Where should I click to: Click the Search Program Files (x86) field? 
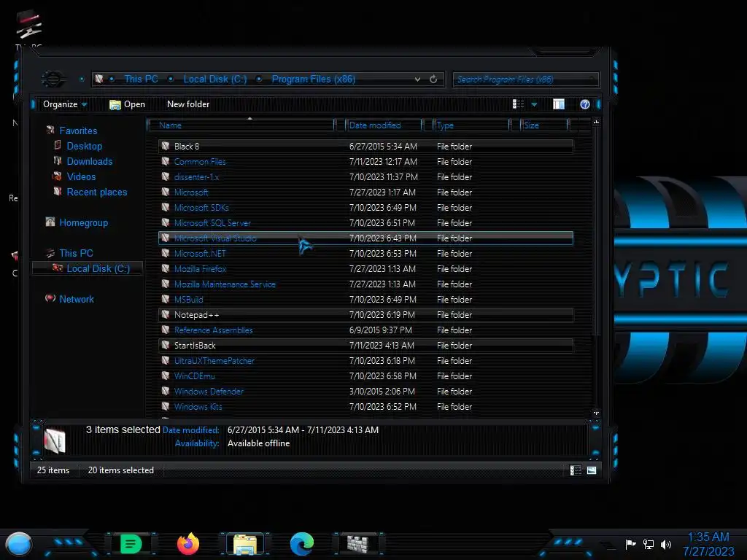pos(525,79)
